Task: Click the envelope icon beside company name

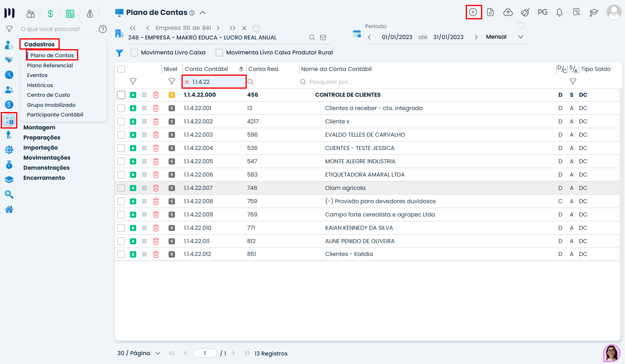Action: pos(323,37)
